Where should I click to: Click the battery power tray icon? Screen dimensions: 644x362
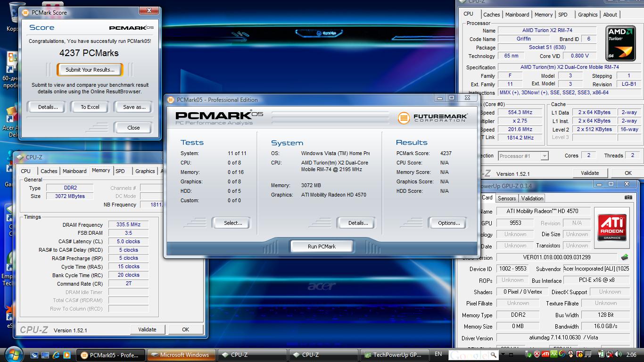(x=601, y=354)
